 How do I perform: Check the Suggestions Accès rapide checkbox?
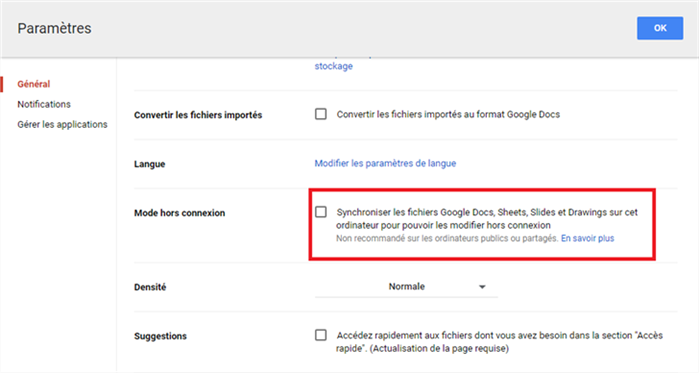(x=321, y=335)
